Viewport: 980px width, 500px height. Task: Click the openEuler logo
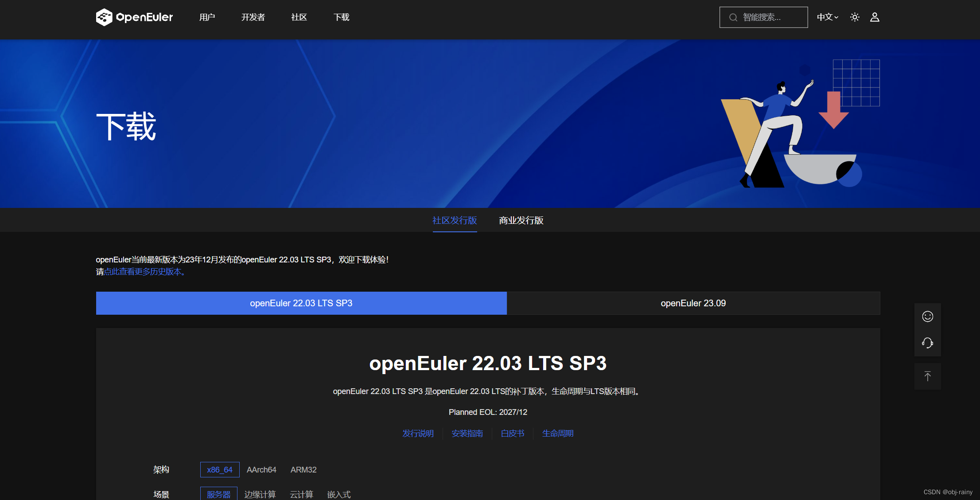[134, 17]
